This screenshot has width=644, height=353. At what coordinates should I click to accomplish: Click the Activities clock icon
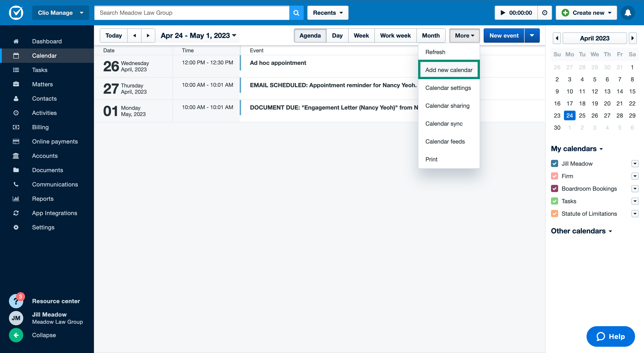[16, 113]
